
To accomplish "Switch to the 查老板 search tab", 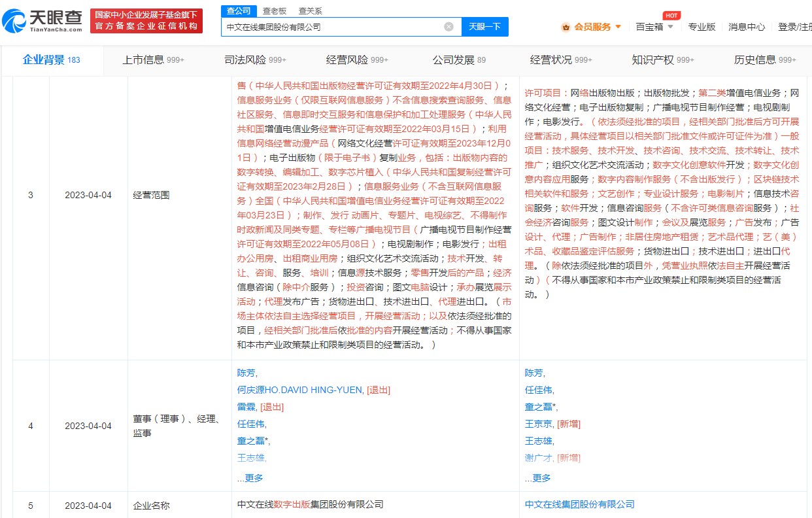I will tap(275, 11).
